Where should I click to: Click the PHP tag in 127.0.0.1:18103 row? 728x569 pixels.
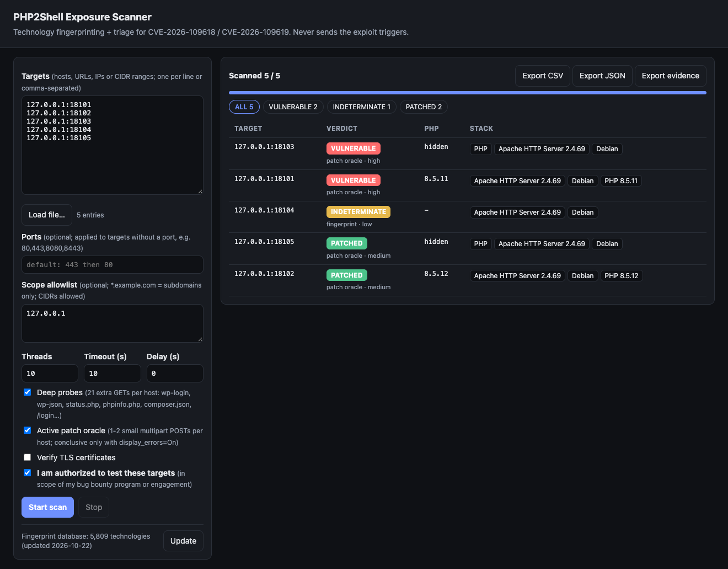point(481,149)
